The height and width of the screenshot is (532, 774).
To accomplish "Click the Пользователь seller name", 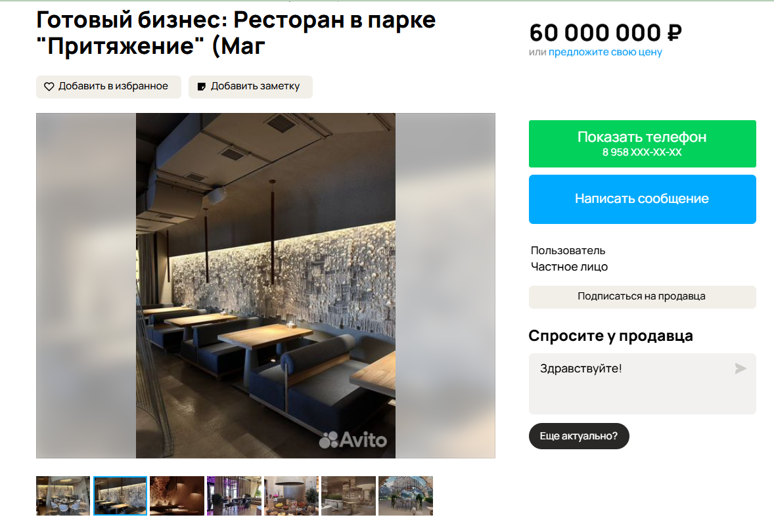I will (x=568, y=251).
